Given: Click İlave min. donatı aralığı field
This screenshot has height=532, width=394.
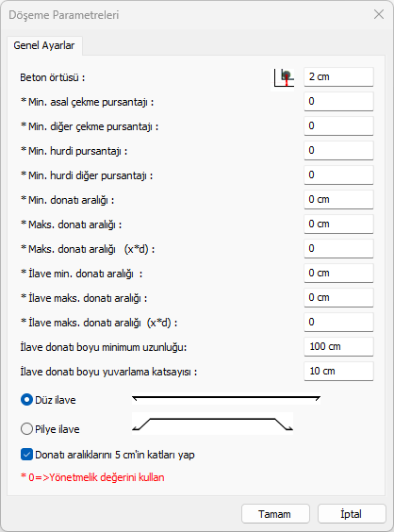Looking at the screenshot, I should [x=338, y=274].
